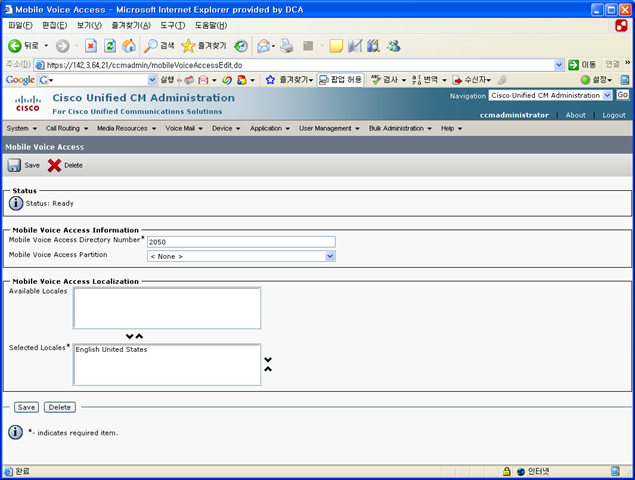Click the History icon in toolbar
This screenshot has height=480, width=635.
(x=241, y=46)
